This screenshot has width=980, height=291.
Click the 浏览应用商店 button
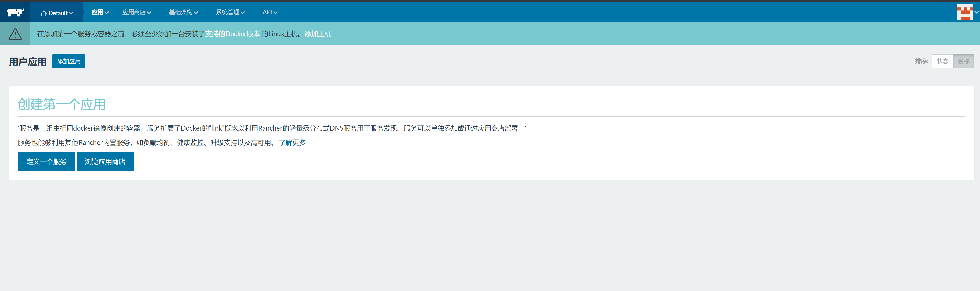(105, 162)
